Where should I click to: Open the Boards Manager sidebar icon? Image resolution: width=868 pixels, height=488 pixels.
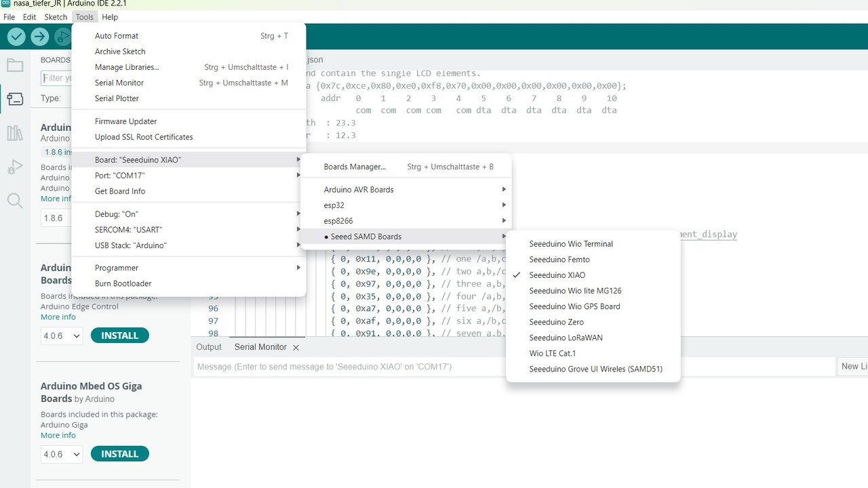pyautogui.click(x=15, y=99)
